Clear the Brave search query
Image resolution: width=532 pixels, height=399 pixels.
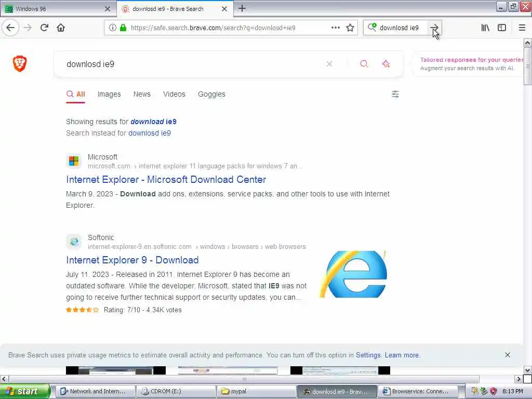329,64
